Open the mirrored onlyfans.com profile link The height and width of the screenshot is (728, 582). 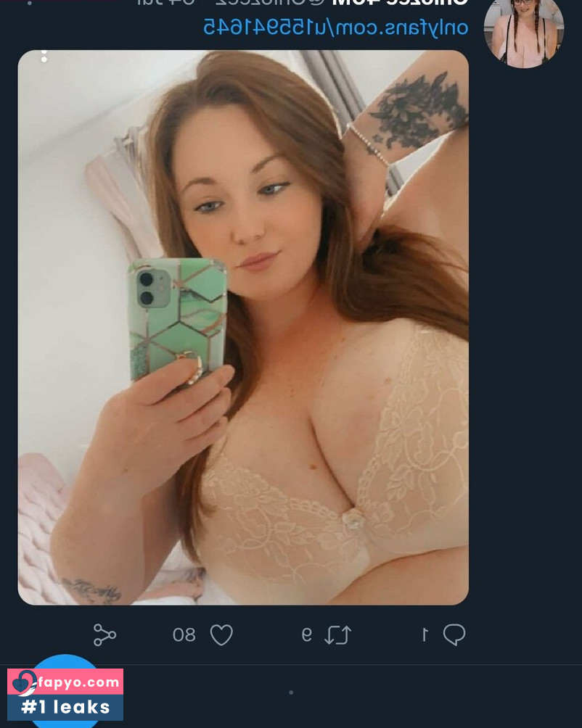click(x=335, y=28)
